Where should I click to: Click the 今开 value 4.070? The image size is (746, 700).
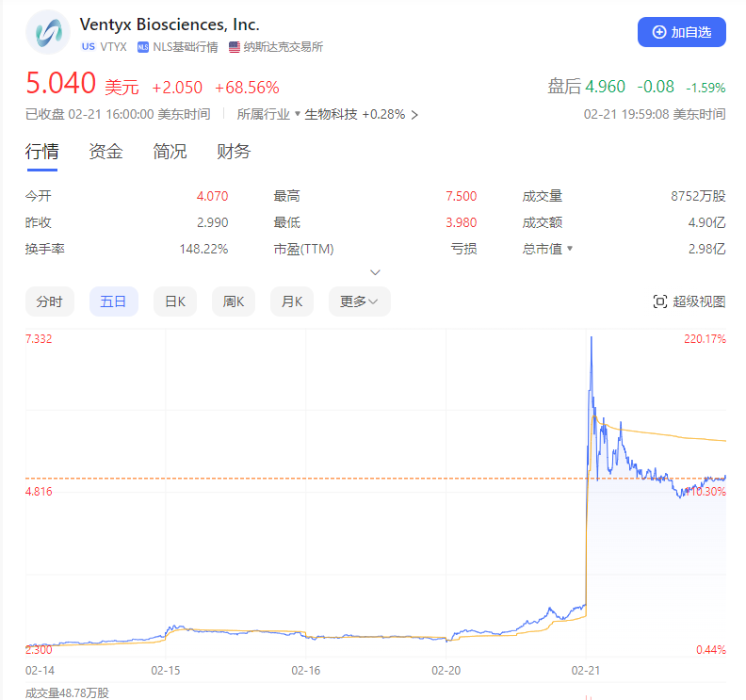pos(212,196)
